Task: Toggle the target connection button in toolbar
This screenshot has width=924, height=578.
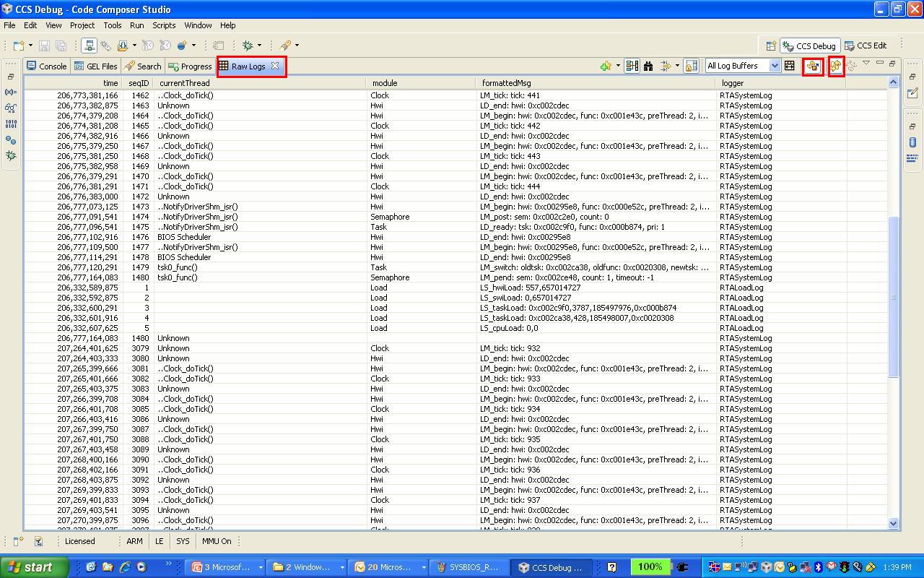Action: [90, 46]
